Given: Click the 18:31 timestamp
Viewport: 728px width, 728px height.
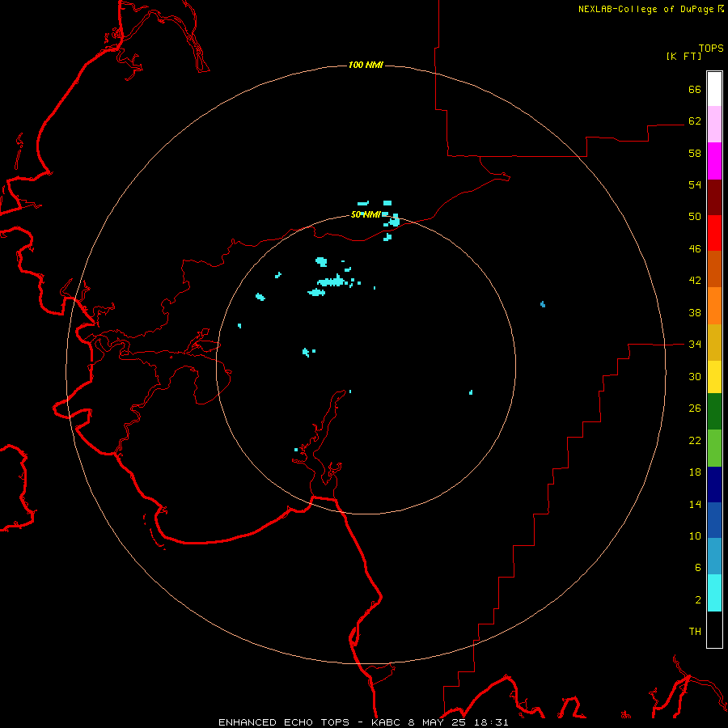Looking at the screenshot, I should pos(491,722).
